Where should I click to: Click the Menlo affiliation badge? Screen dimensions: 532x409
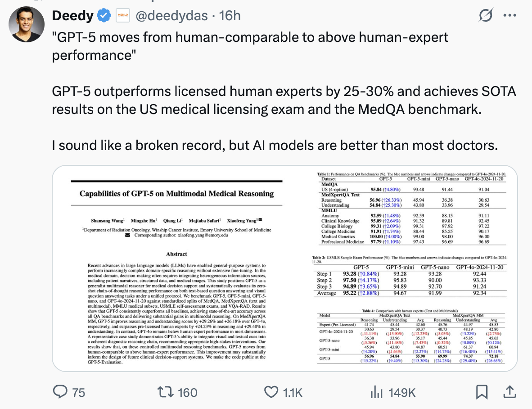123,16
